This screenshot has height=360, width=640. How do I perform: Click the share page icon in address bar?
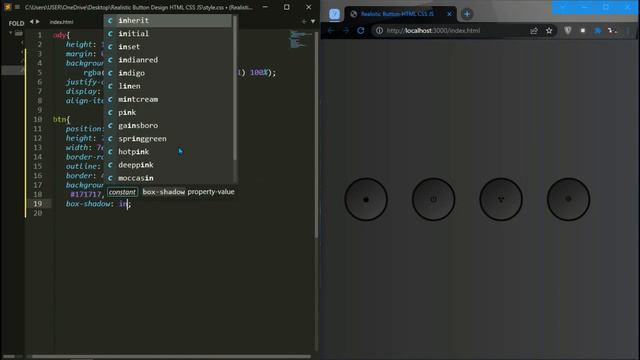click(x=534, y=31)
